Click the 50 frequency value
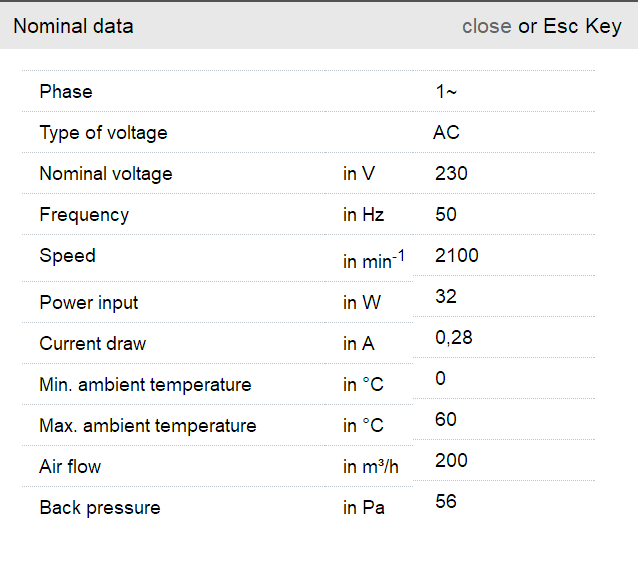The image size is (638, 578). (x=446, y=215)
